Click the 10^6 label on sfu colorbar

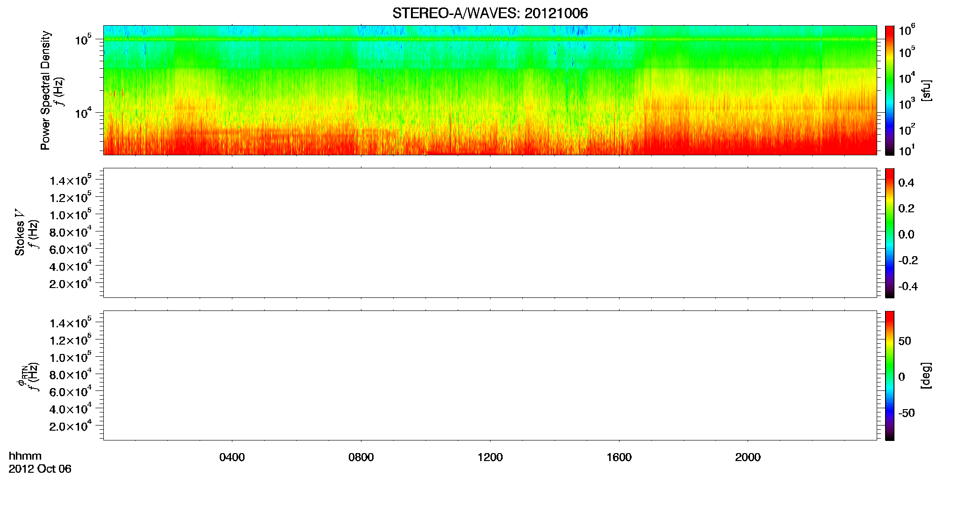coord(907,30)
